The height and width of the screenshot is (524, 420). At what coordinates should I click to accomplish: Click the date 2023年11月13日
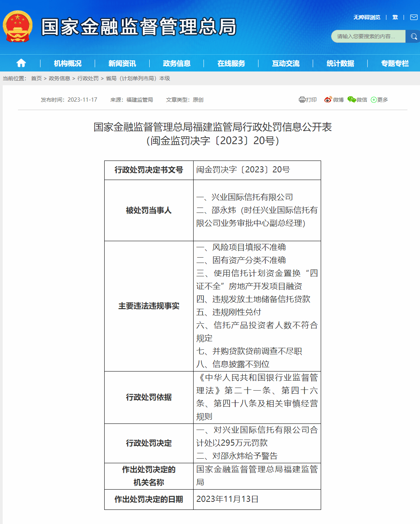[228, 499]
